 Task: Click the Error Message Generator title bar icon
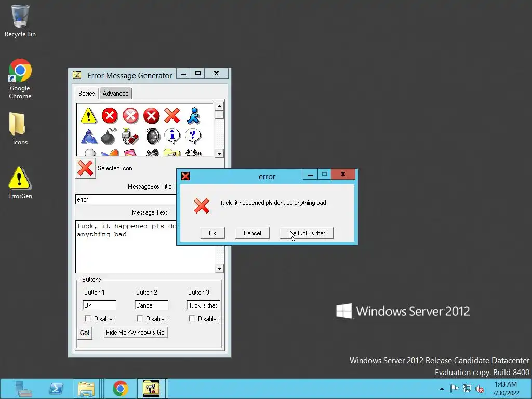click(x=77, y=75)
